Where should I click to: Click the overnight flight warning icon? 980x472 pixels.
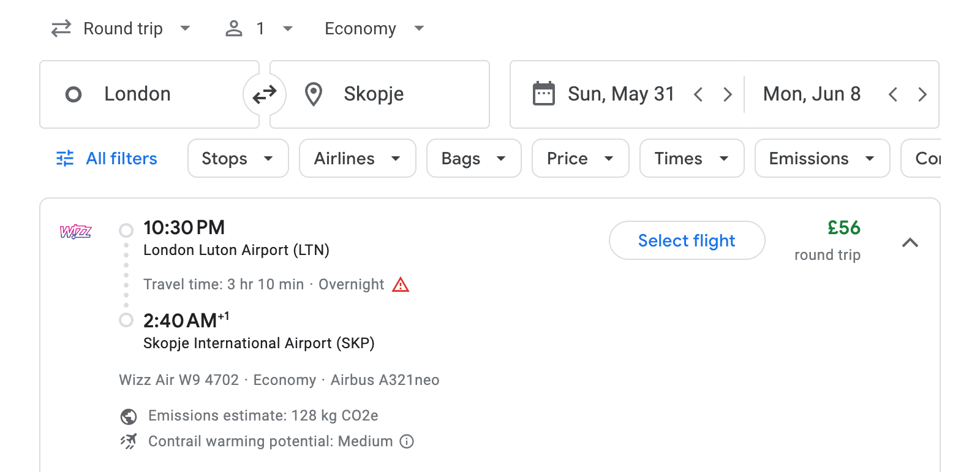click(x=402, y=284)
